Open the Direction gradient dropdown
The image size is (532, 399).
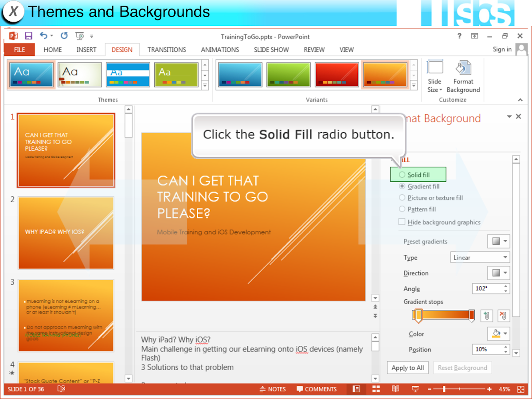(498, 273)
